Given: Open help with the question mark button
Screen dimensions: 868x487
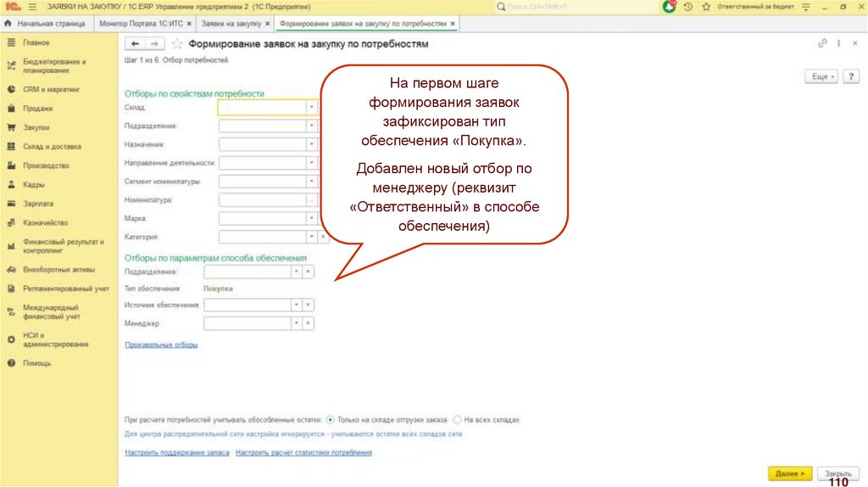Looking at the screenshot, I should pyautogui.click(x=851, y=76).
